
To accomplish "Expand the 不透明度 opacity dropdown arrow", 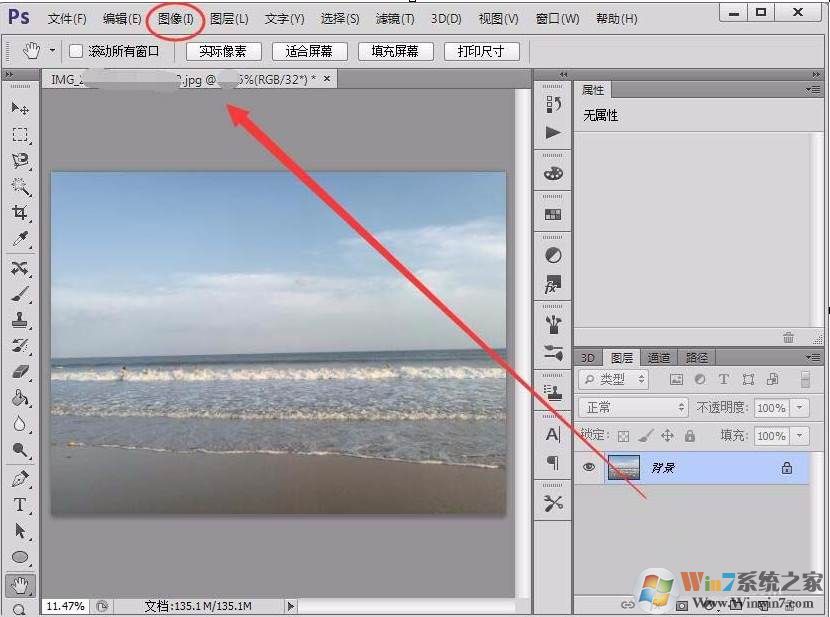I will pyautogui.click(x=799, y=408).
